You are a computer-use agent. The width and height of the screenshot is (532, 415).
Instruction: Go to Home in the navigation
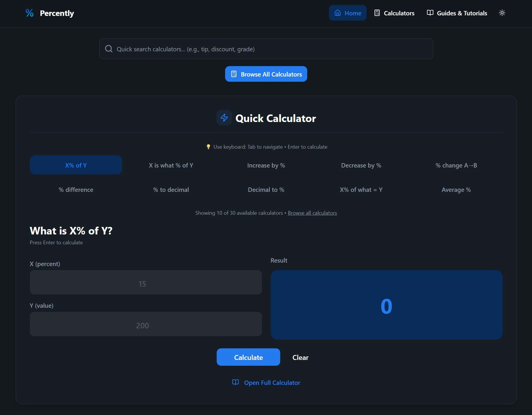(x=348, y=13)
